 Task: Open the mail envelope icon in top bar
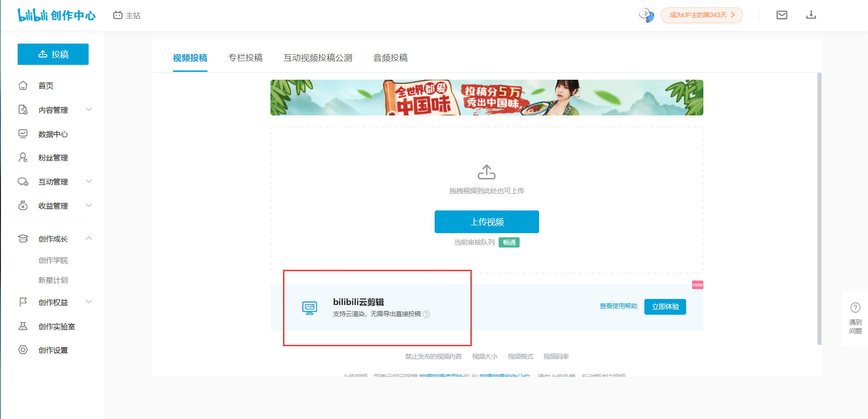[x=782, y=14]
